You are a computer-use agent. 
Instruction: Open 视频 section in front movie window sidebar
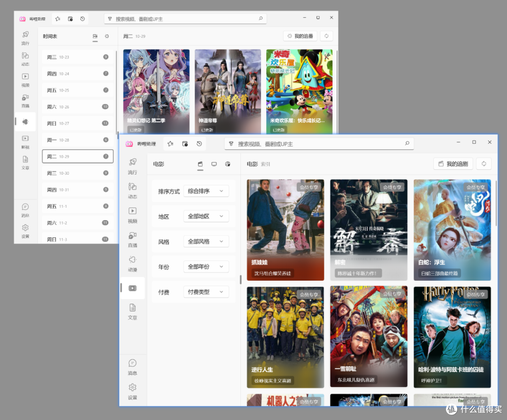click(x=132, y=215)
